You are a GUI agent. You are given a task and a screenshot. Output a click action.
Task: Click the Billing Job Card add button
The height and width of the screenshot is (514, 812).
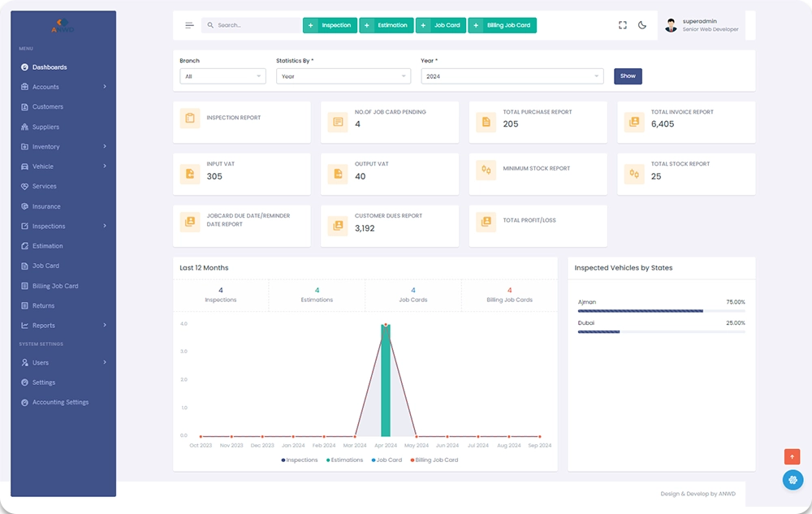tap(502, 25)
